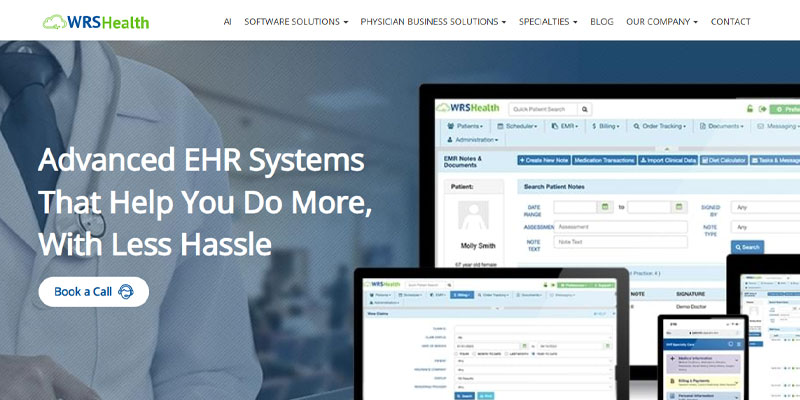800x400 pixels.
Task: Open the start date calendar picker icon
Action: click(605, 207)
